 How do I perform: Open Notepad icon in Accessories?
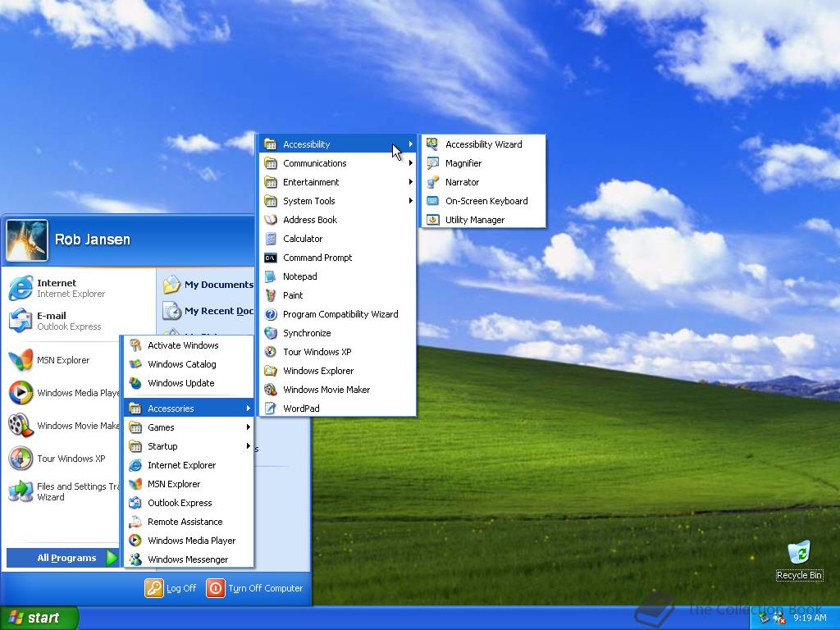[271, 276]
